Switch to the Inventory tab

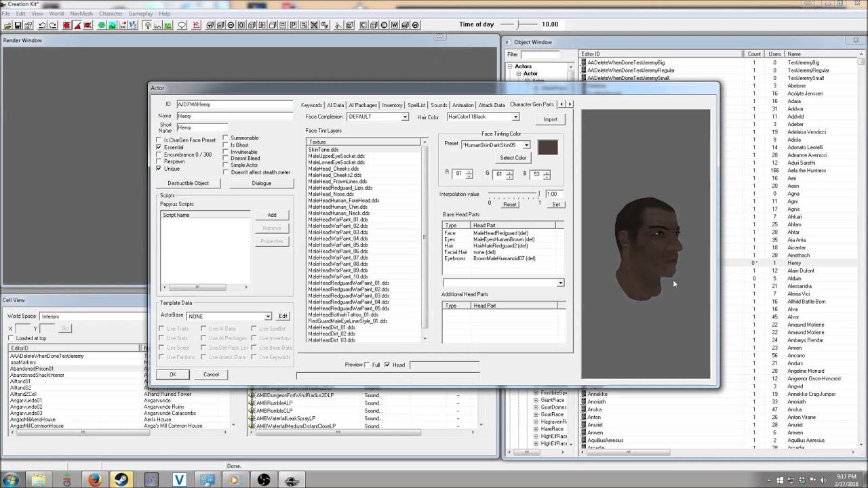point(392,105)
